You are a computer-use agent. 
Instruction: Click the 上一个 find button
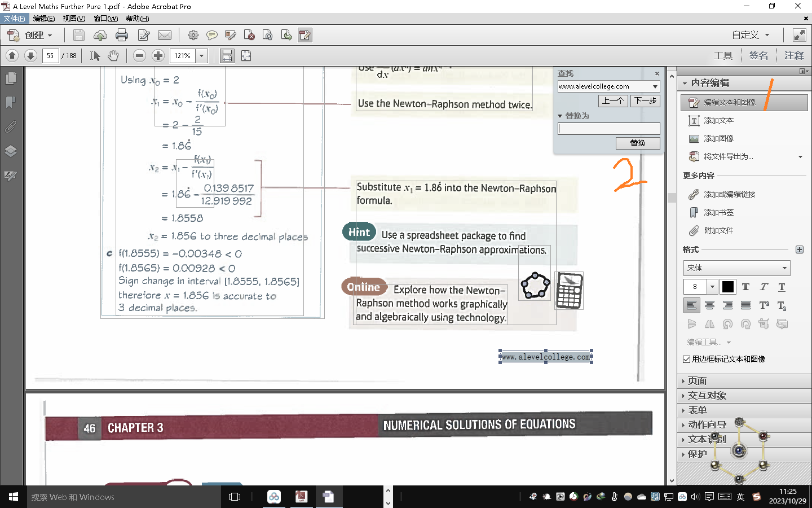pos(613,100)
